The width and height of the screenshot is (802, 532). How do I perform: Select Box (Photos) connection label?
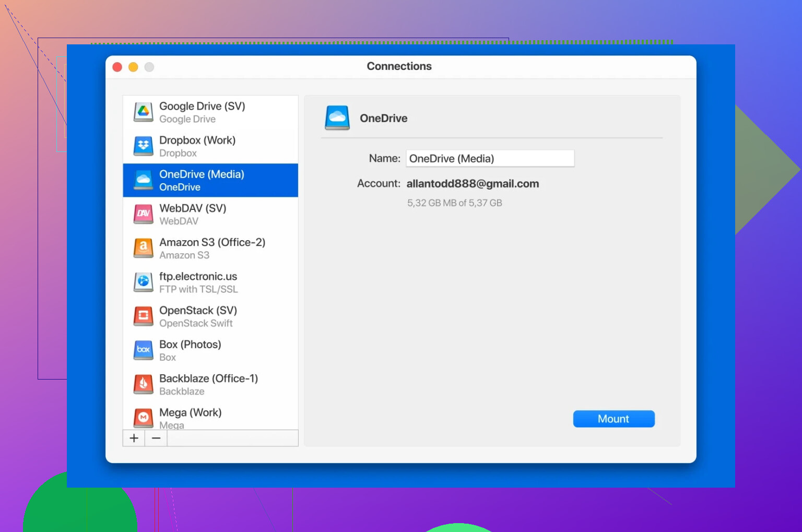(x=190, y=344)
